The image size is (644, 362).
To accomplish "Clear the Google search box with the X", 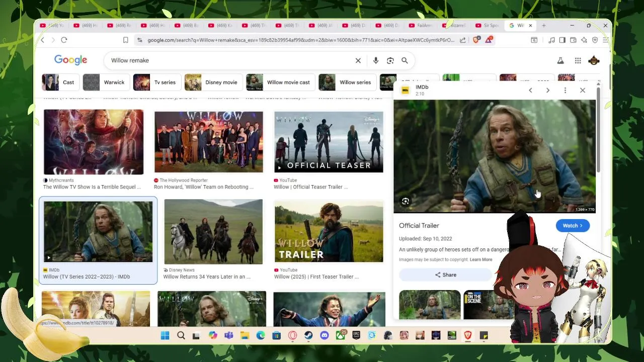I will (358, 60).
